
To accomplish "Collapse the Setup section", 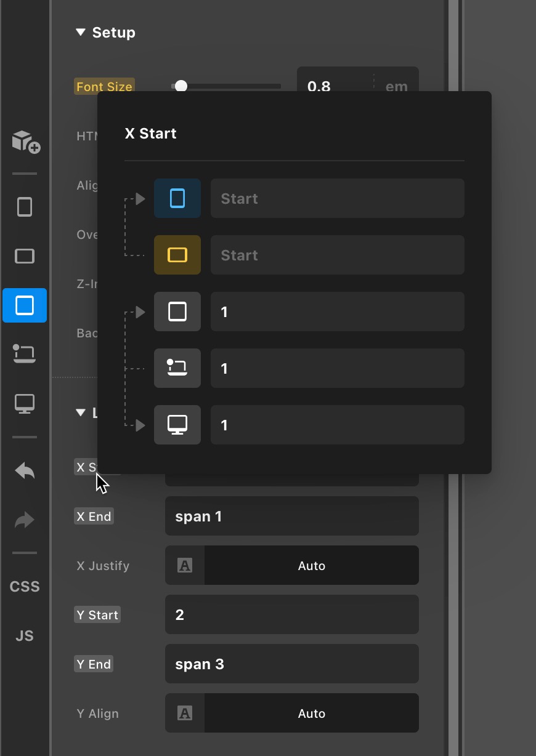I will (x=81, y=33).
